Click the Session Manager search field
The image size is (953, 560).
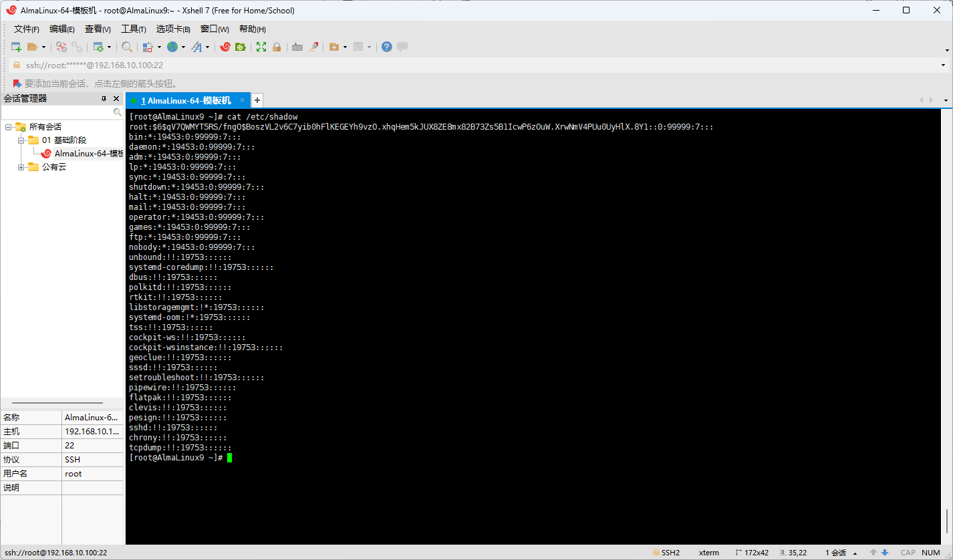57,113
